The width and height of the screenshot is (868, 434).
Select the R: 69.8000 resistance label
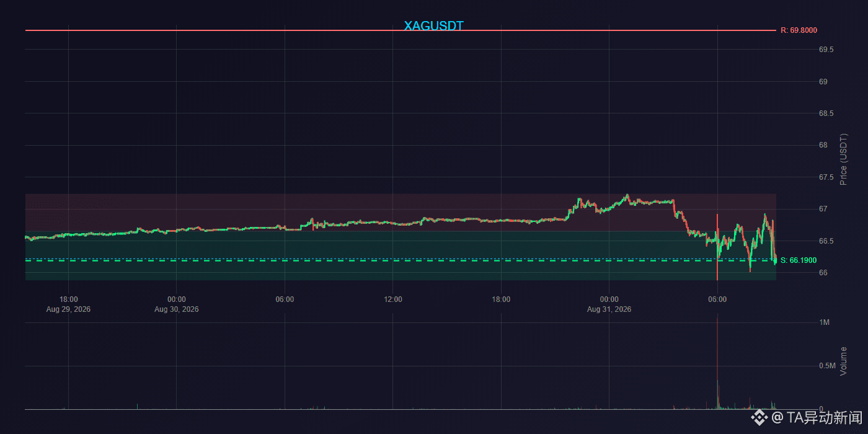click(x=799, y=30)
